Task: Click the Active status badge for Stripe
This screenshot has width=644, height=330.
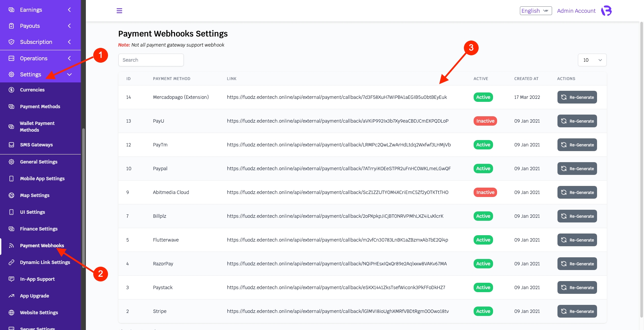Action: click(483, 311)
